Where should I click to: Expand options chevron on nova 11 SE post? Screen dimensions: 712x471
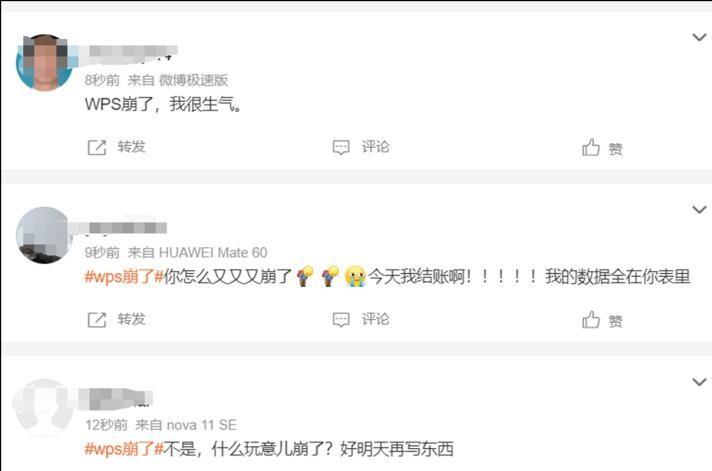699,382
